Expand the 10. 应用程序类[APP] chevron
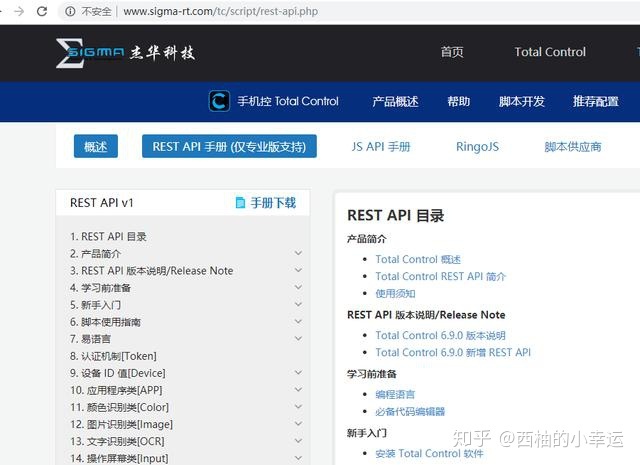Screen dimensions: 640x465 tap(298, 390)
